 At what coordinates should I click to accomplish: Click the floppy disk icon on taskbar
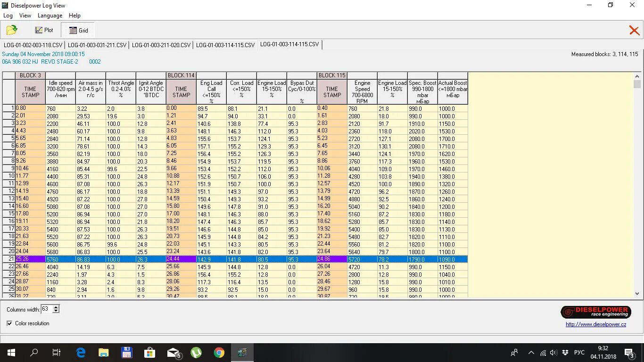pos(126,353)
